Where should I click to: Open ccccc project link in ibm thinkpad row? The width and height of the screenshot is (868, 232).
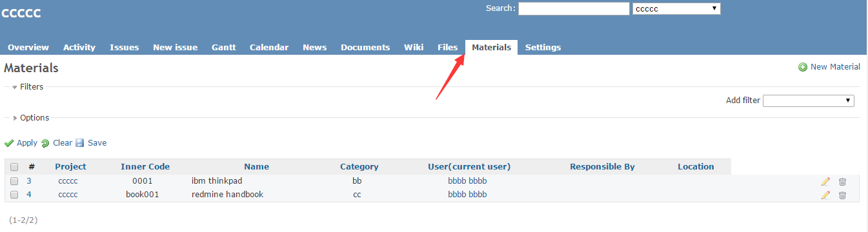click(68, 182)
